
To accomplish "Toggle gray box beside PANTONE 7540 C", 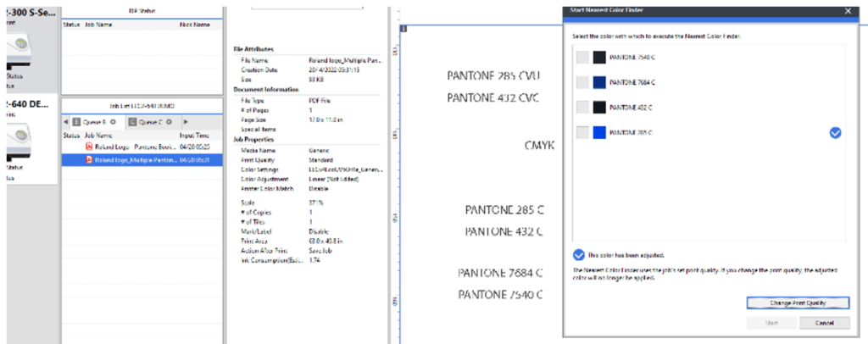I will [x=581, y=57].
